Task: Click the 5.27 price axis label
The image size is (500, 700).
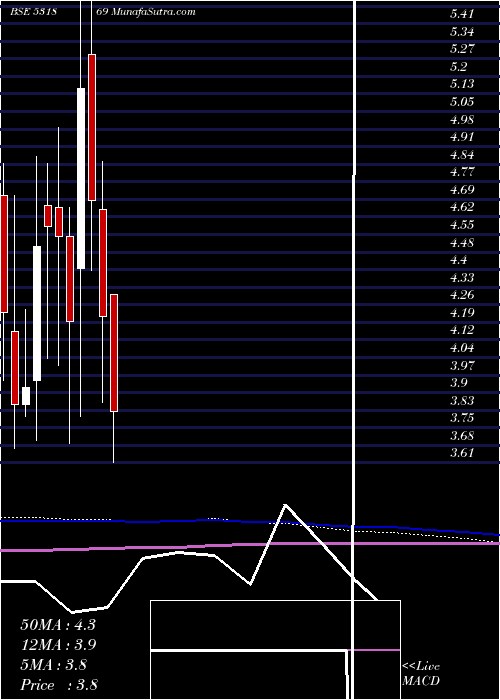Action: tap(462, 49)
